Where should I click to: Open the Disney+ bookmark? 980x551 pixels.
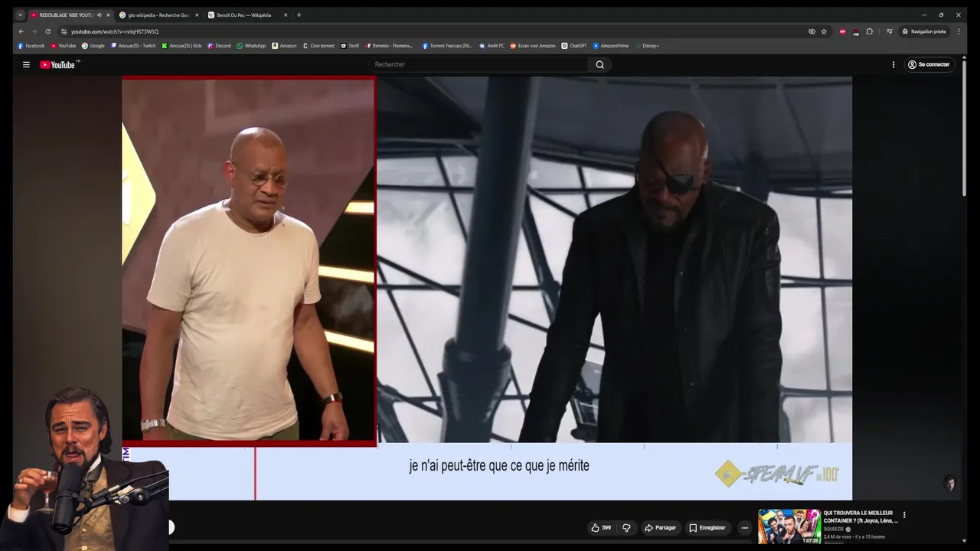[x=647, y=46]
